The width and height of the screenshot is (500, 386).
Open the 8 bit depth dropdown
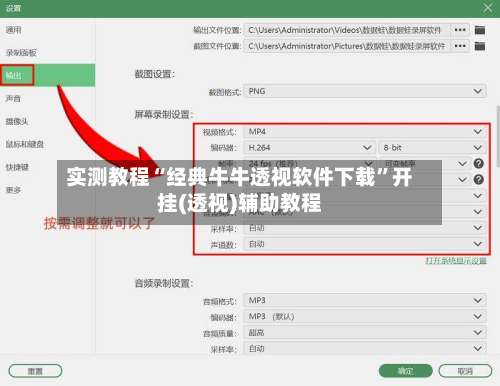tap(433, 147)
